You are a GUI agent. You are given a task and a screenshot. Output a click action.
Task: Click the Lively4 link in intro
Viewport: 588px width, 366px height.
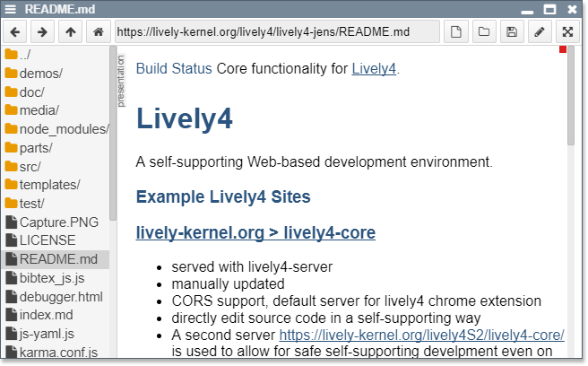click(374, 69)
